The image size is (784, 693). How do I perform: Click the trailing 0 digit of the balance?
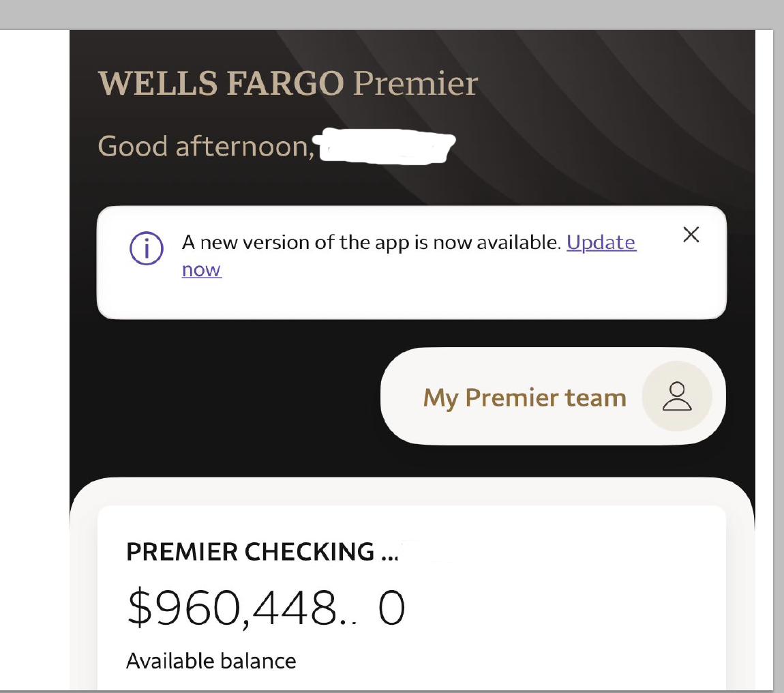(x=391, y=609)
